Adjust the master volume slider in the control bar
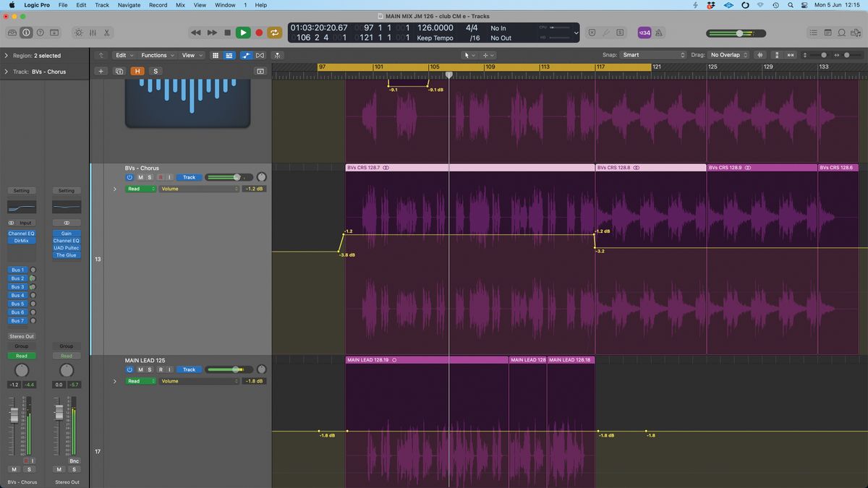The image size is (868, 488). click(x=738, y=33)
